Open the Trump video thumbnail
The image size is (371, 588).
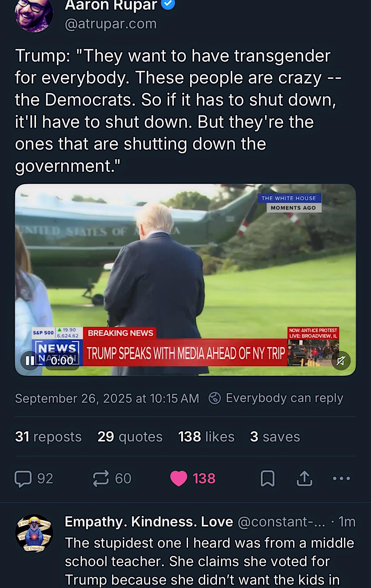pos(185,280)
